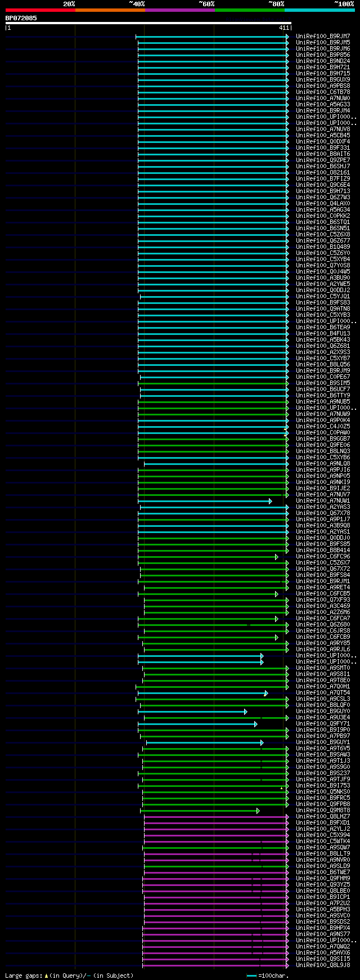Click the UniRef100_C6JRS8 label
This screenshot has height=980, width=360.
click(x=323, y=631)
